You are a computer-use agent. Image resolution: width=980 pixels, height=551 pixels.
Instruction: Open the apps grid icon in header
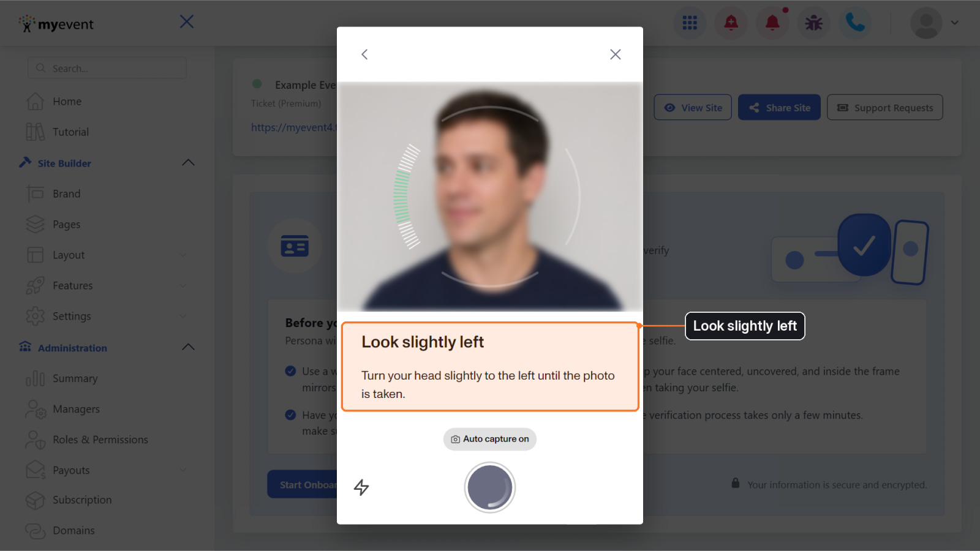point(690,23)
